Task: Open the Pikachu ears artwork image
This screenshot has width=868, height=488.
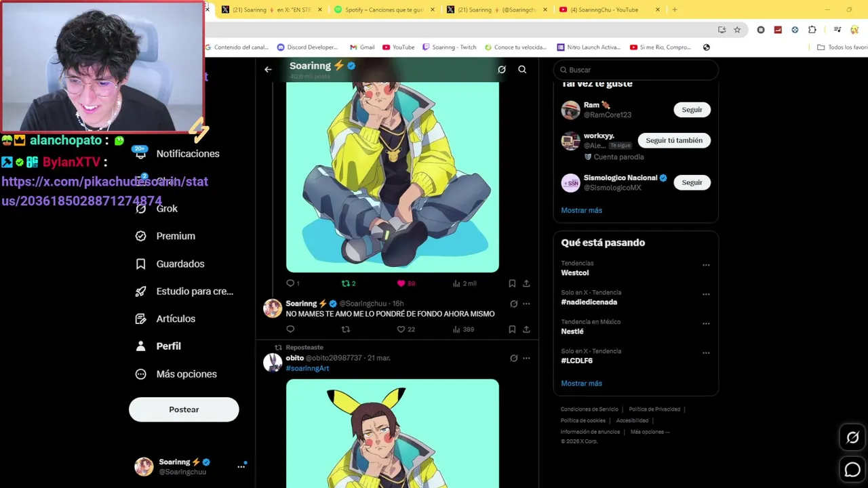Action: click(392, 434)
